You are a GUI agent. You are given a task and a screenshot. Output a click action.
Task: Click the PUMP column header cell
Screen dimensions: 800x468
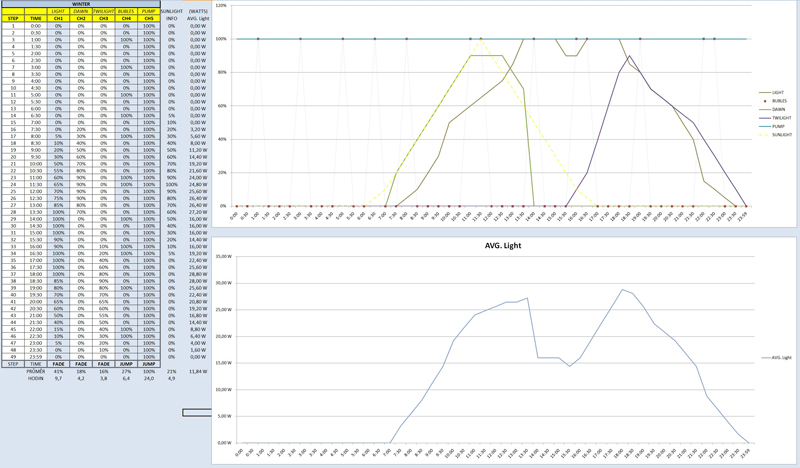click(149, 11)
